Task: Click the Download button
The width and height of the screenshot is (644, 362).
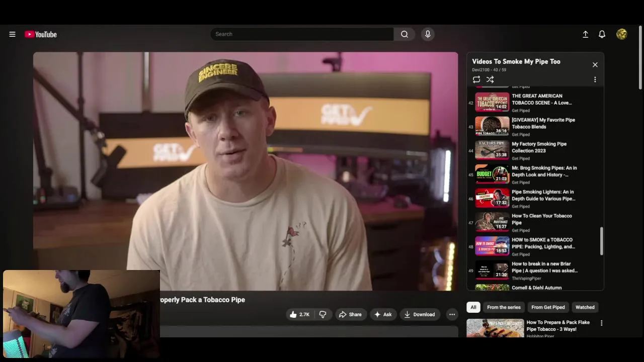Action: click(420, 314)
